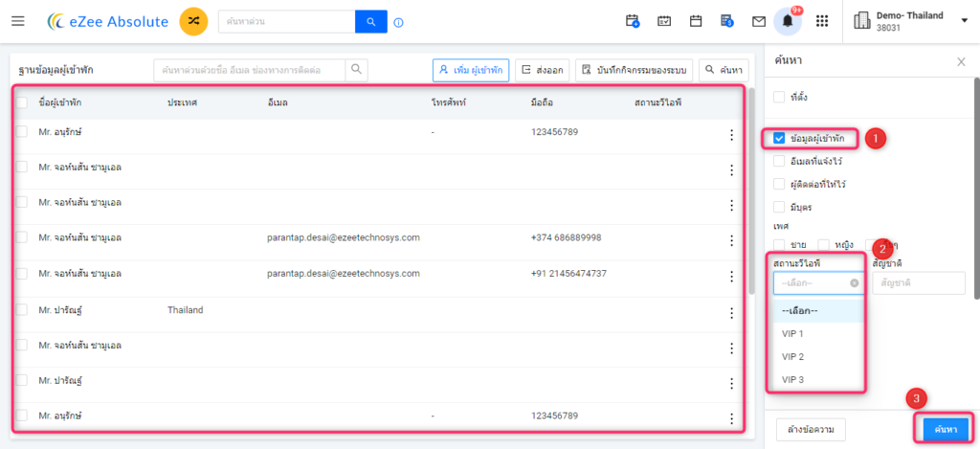
Task: Toggle the select-all checkbox in the table header
Action: 22,101
